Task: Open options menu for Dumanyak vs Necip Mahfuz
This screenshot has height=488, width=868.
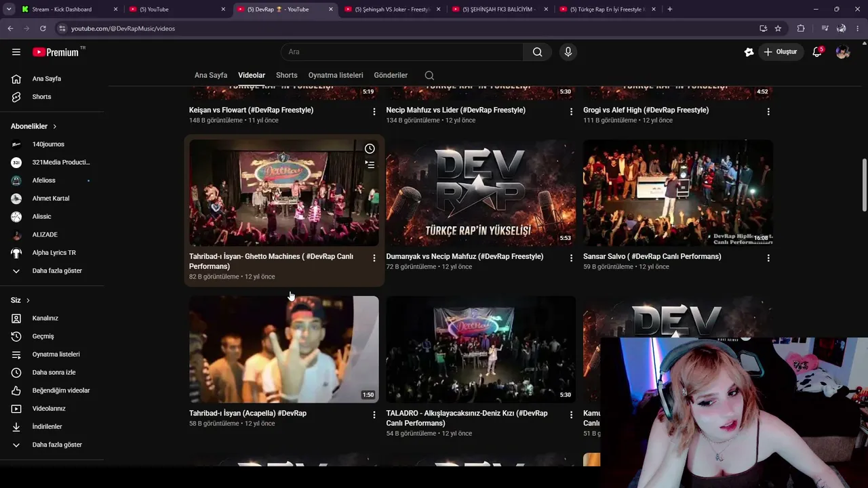Action: point(571,258)
